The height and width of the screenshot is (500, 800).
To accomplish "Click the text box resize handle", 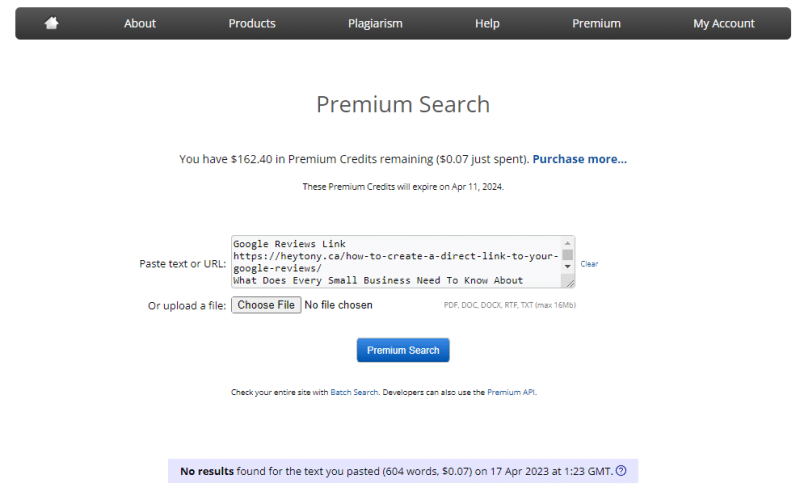I will click(x=569, y=283).
